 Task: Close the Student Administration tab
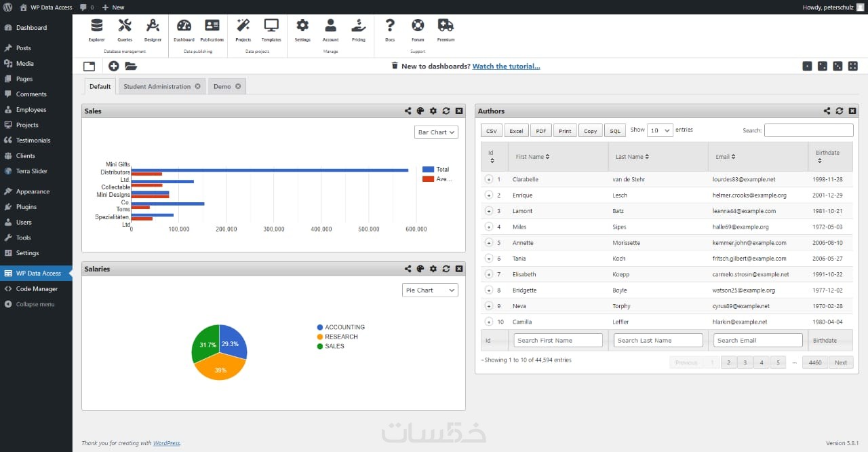197,86
